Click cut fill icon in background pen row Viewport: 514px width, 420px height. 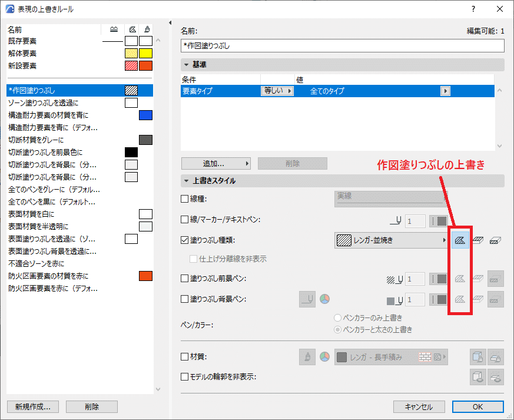[x=495, y=299]
